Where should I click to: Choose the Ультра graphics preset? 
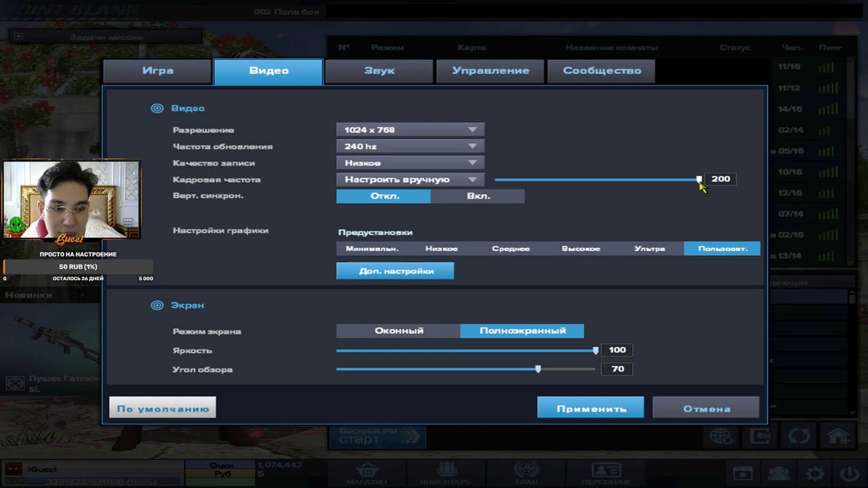[x=650, y=249]
